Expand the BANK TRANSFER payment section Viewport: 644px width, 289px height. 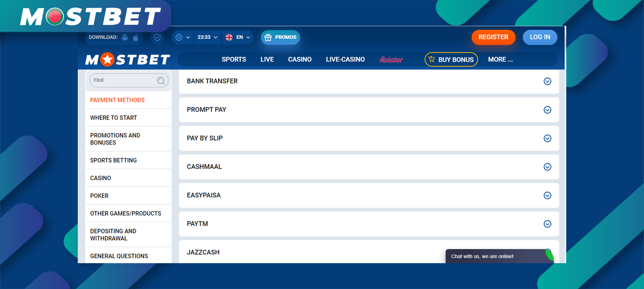(548, 81)
